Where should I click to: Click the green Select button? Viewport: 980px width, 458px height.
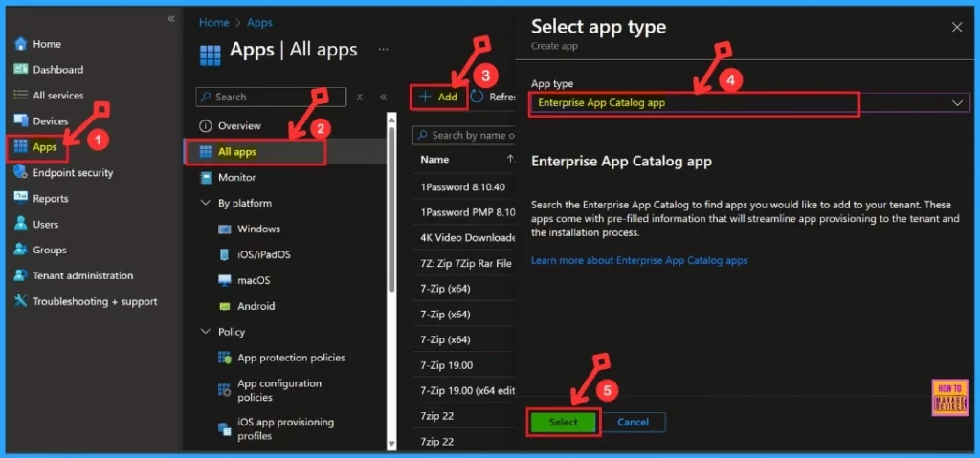tap(563, 422)
